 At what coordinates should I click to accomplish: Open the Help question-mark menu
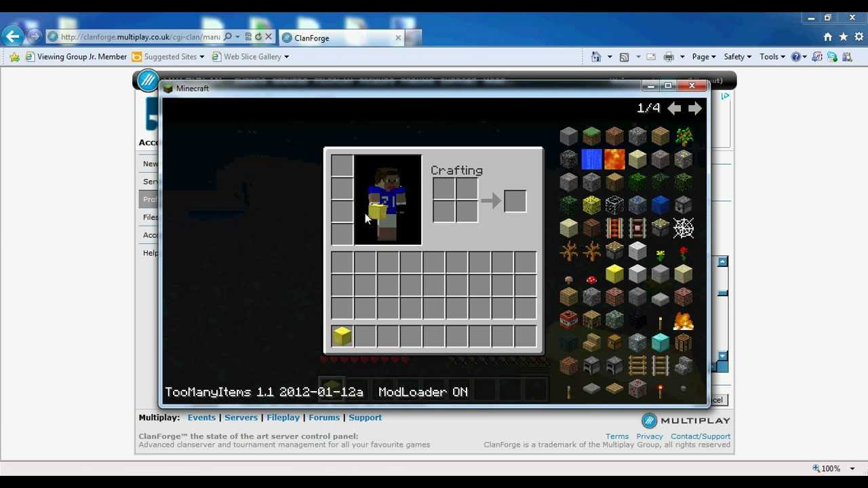tap(798, 57)
